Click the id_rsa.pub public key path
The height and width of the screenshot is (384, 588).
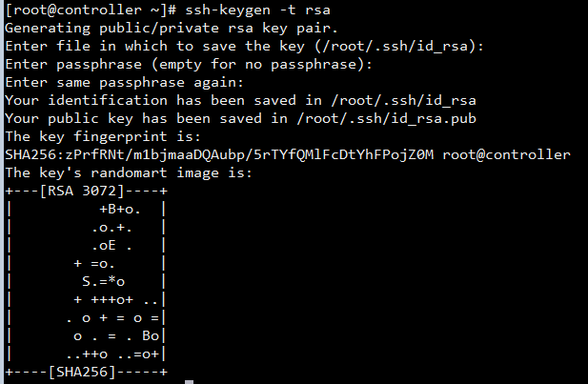pyautogui.click(x=386, y=118)
